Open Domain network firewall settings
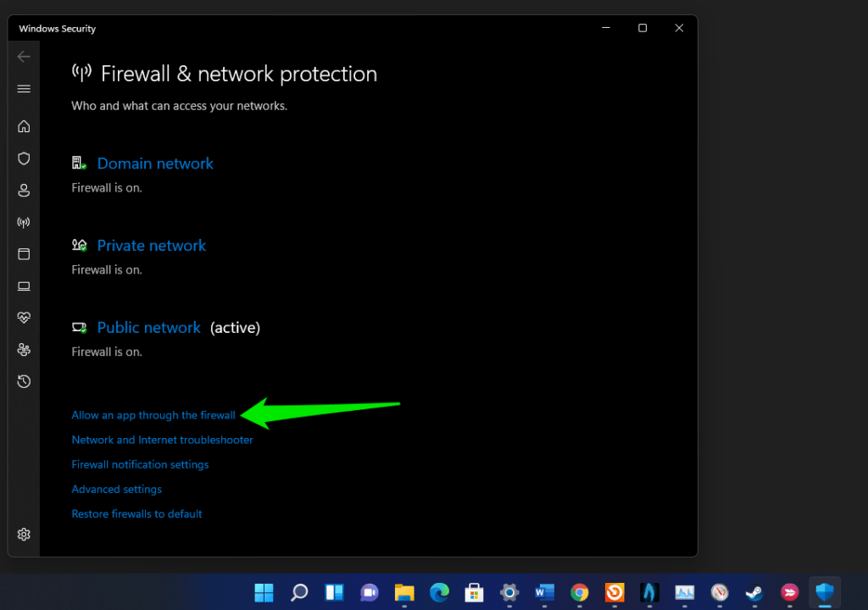This screenshot has height=610, width=868. click(155, 163)
